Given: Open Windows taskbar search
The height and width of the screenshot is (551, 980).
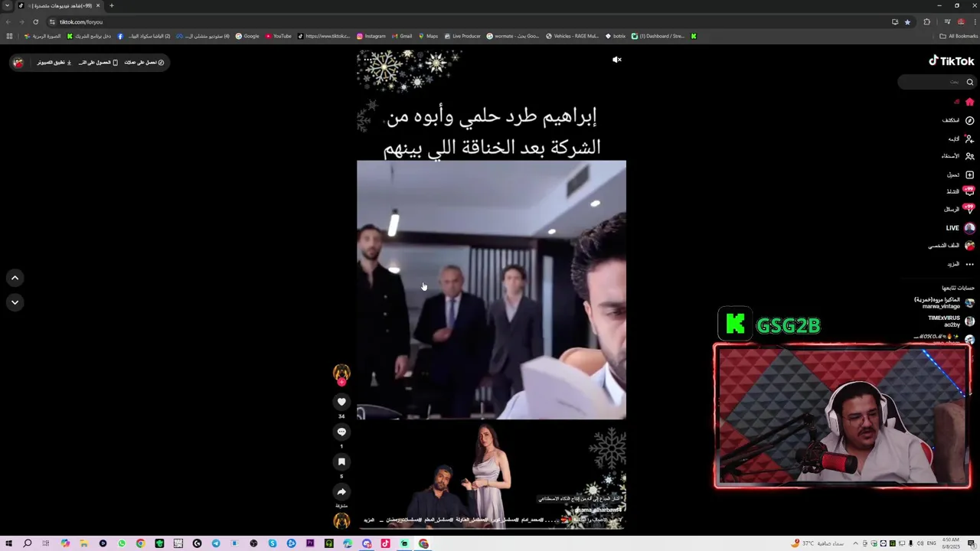Looking at the screenshot, I should pos(27,543).
